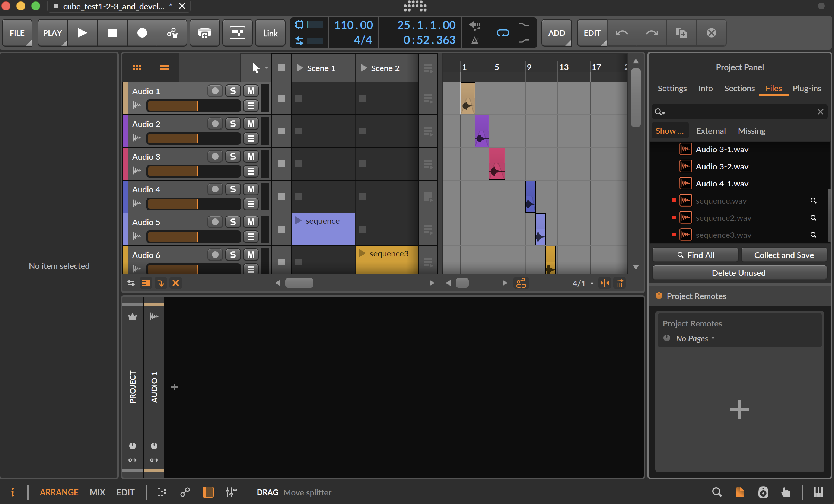834x504 pixels.
Task: Mute the Audio 5 track
Action: click(x=251, y=222)
